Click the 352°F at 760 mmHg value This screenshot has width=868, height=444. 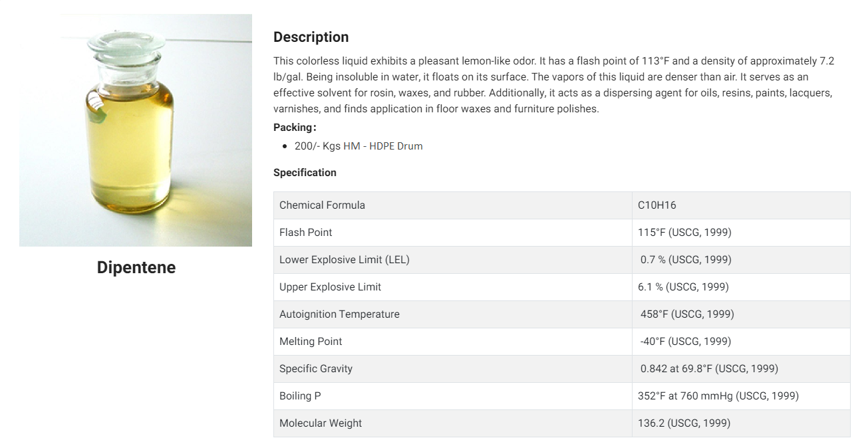click(x=718, y=396)
